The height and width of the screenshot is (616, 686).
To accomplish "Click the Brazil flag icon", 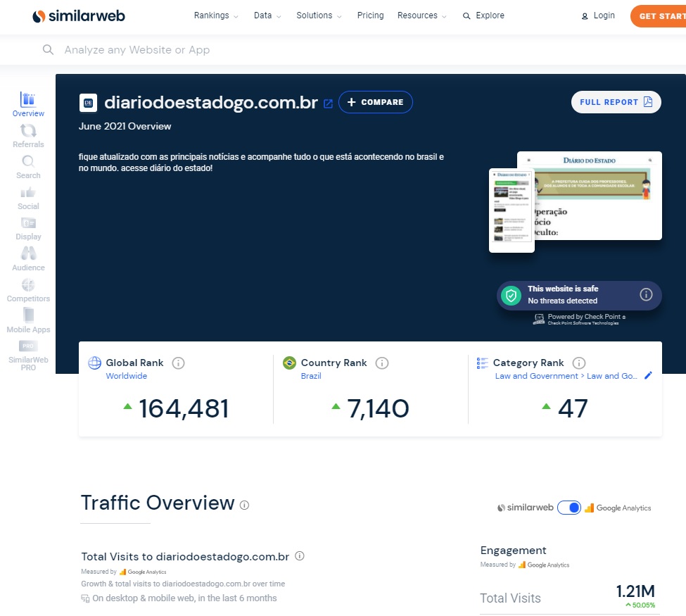I will point(289,363).
